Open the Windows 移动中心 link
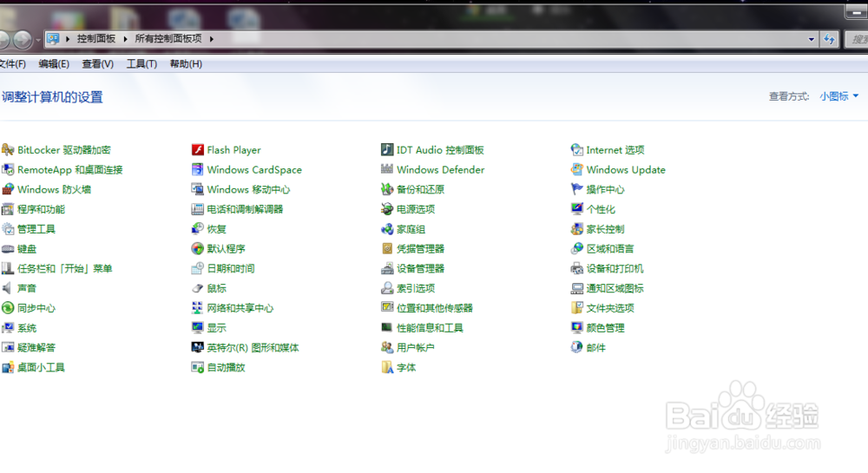This screenshot has height=473, width=868. pyautogui.click(x=248, y=189)
